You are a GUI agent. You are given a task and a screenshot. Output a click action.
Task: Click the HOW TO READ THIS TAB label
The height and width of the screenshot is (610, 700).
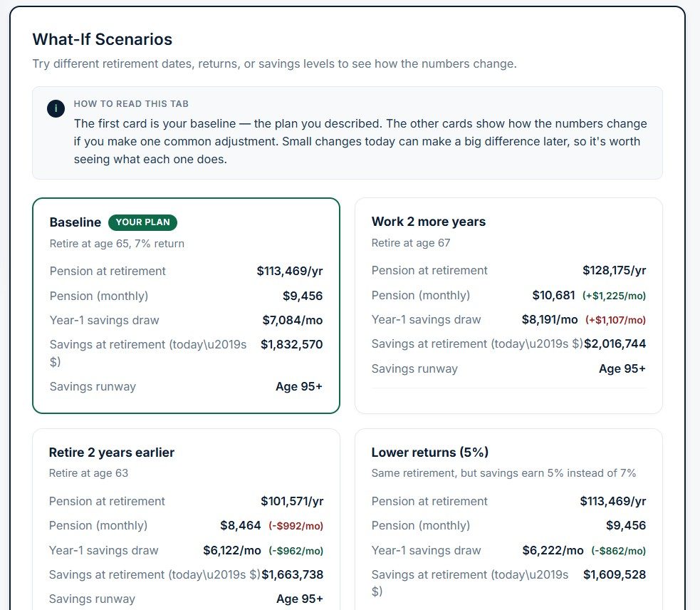coord(131,103)
